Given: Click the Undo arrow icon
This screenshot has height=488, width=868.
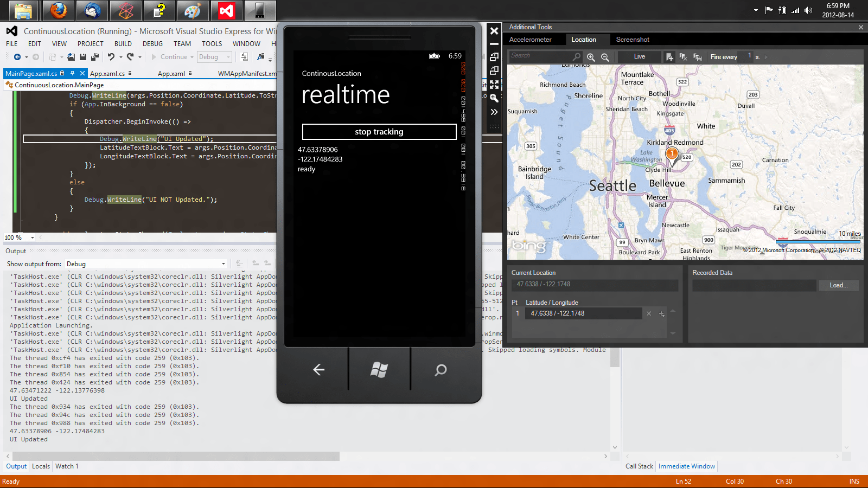Looking at the screenshot, I should (111, 57).
